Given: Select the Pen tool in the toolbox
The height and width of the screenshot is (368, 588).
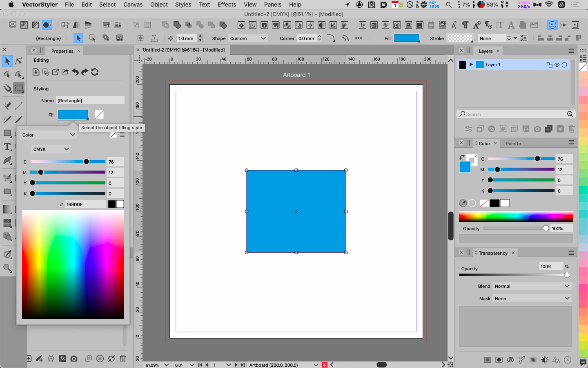Looking at the screenshot, I should point(7,105).
